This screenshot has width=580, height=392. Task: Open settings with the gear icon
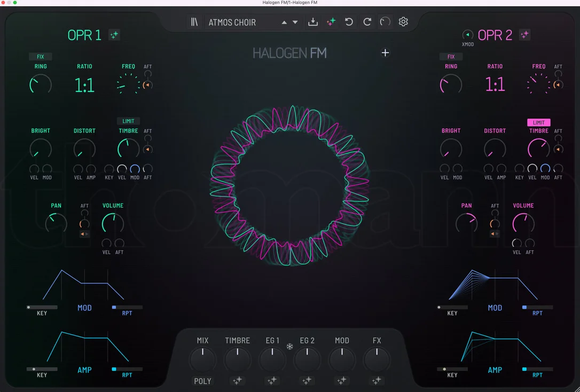click(x=403, y=22)
